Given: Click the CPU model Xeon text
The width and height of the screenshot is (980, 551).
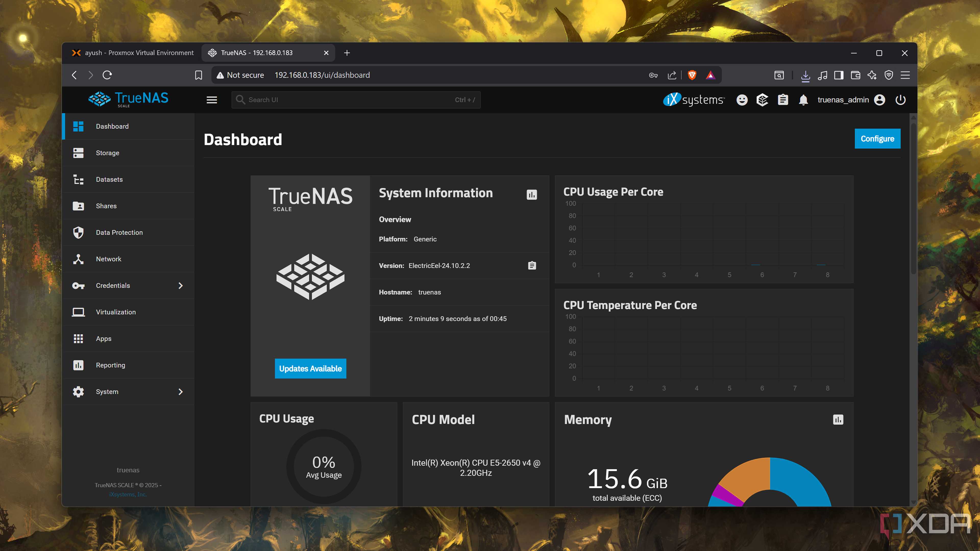Looking at the screenshot, I should click(476, 468).
